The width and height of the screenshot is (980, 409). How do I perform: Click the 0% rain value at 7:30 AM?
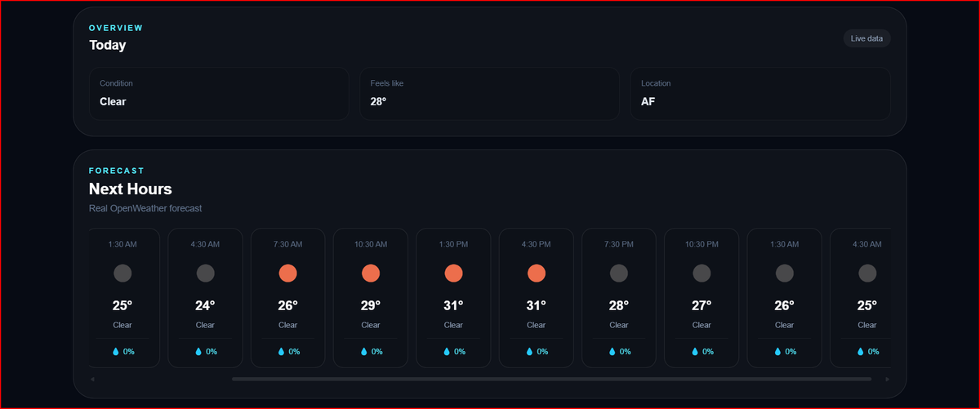coord(294,352)
